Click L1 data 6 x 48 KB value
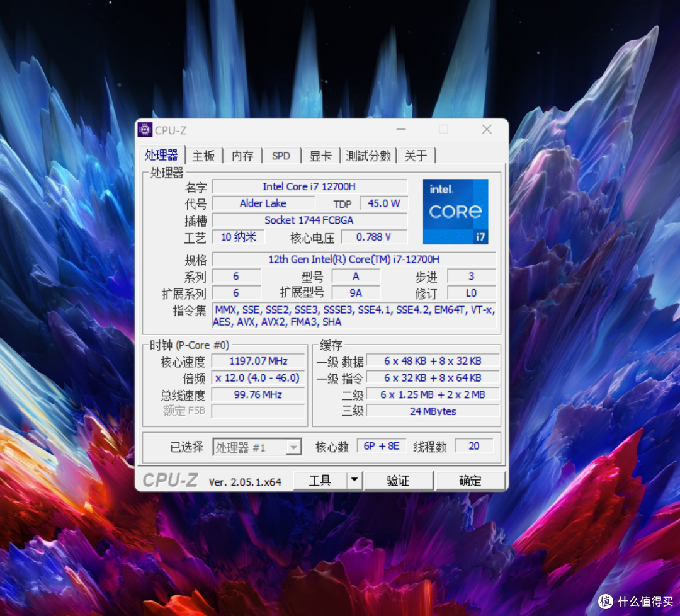 (433, 361)
